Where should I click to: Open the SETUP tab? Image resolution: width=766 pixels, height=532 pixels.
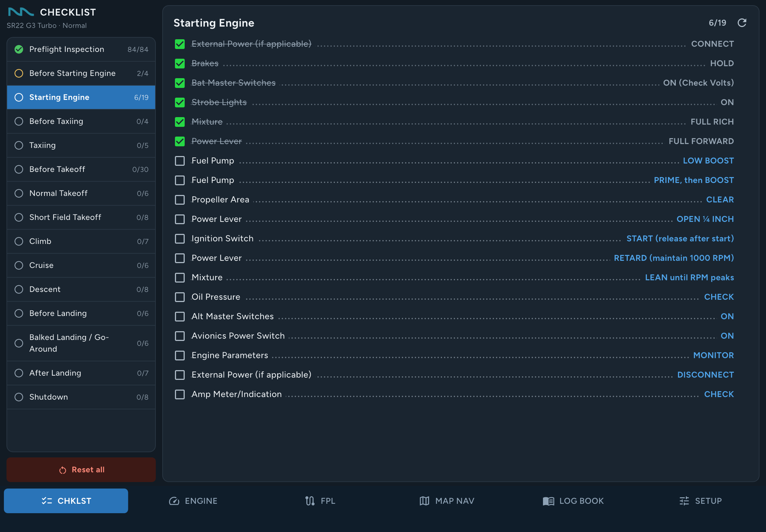pyautogui.click(x=701, y=501)
